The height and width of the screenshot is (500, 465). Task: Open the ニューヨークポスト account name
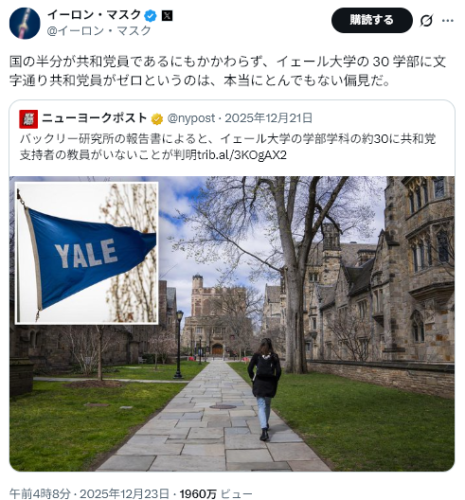(x=95, y=118)
